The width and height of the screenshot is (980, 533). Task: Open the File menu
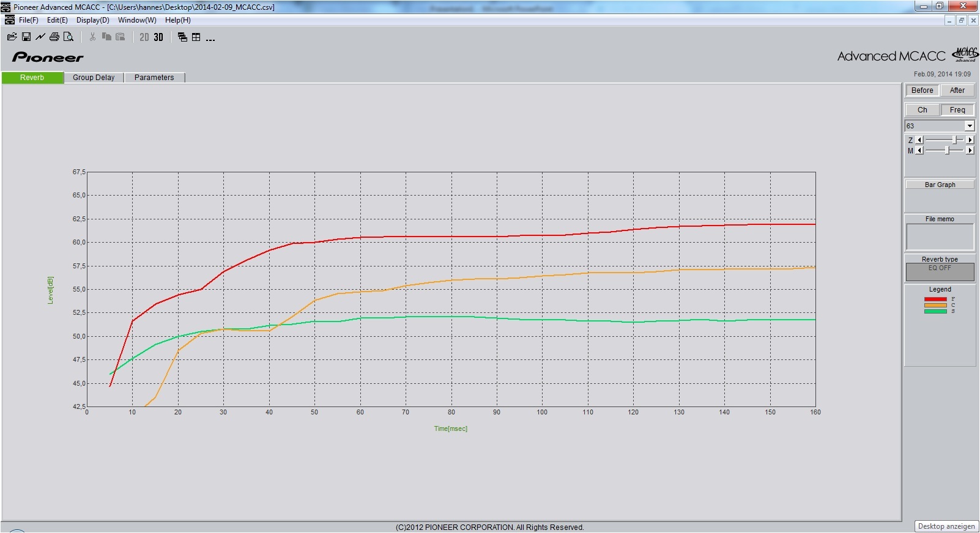(x=28, y=20)
